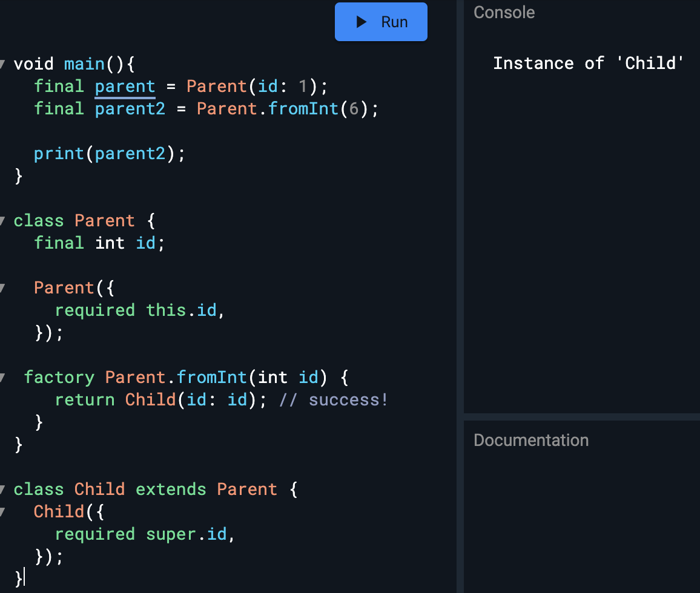Click 'extends' keyword in Child class
Image resolution: width=700 pixels, height=593 pixels.
pos(171,490)
